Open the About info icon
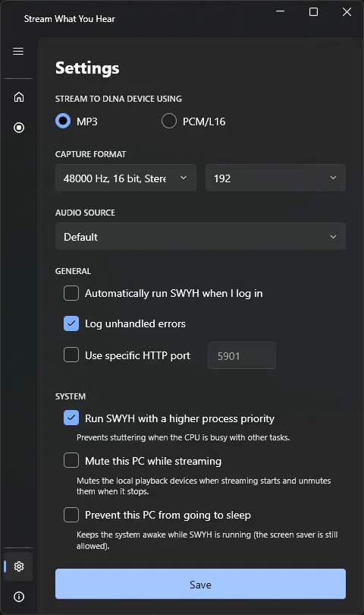This screenshot has height=615, width=364. tap(19, 597)
